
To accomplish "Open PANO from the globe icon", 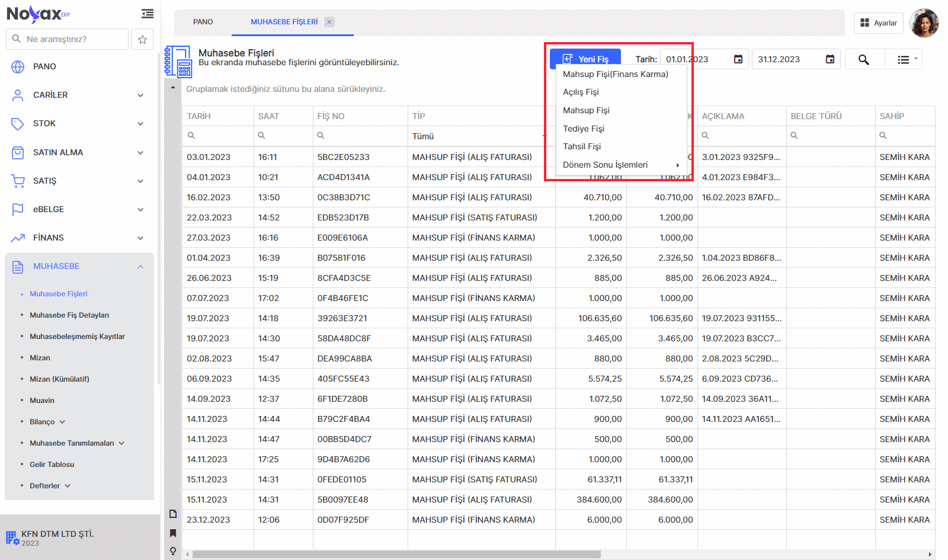I will [18, 66].
